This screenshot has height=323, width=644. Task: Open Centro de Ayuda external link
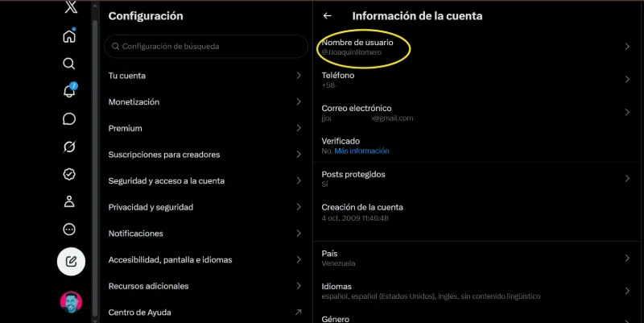[x=205, y=313]
